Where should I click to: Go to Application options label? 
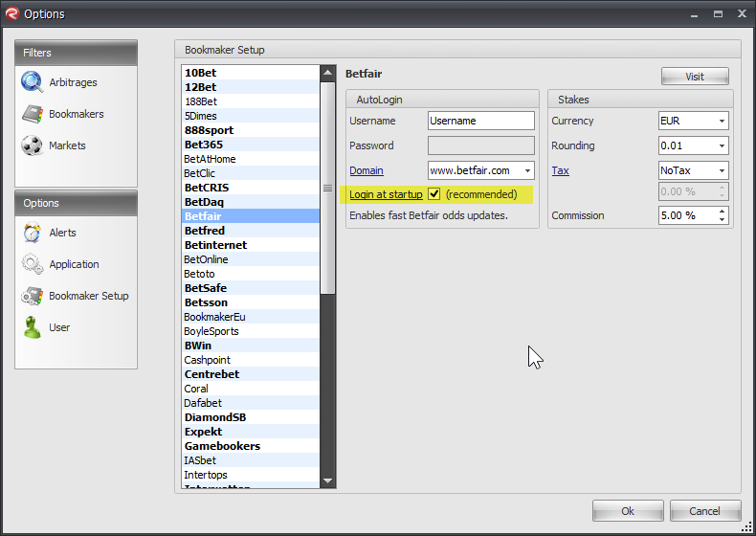click(74, 264)
